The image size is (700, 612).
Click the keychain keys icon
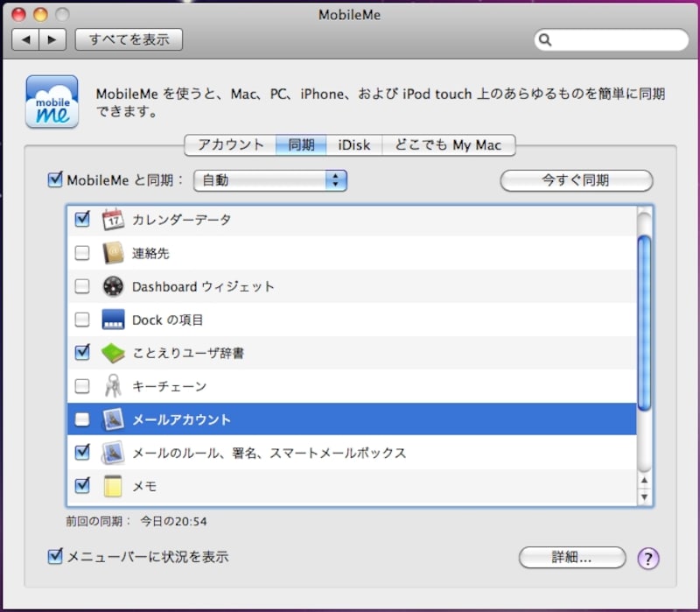[x=113, y=386]
